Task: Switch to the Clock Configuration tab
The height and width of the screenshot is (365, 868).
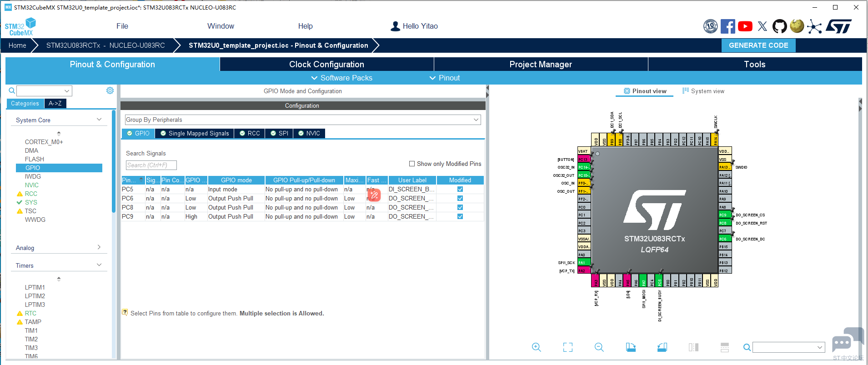Action: (326, 64)
